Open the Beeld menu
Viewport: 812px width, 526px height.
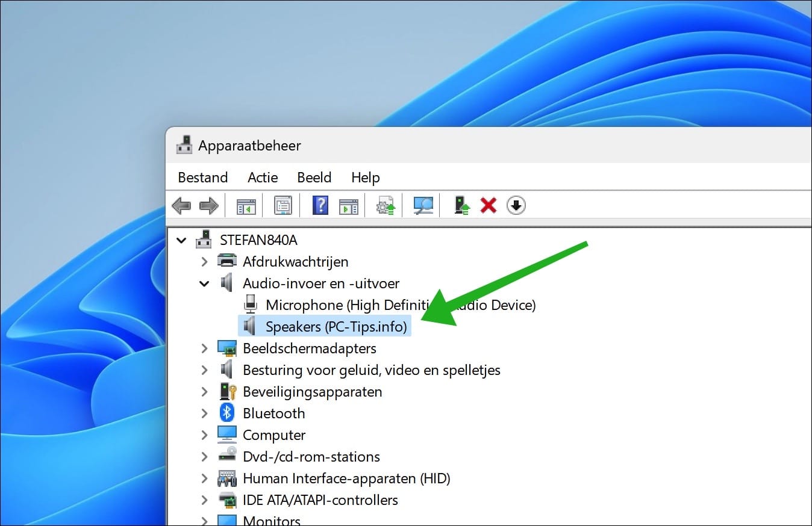click(314, 177)
